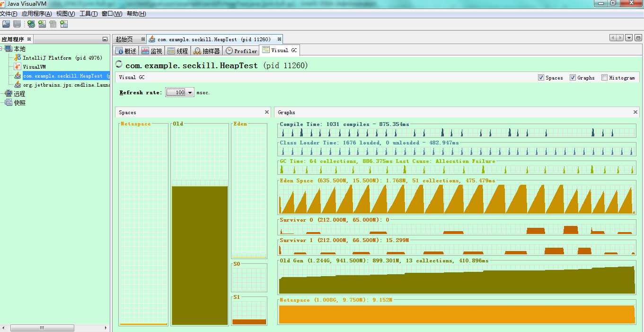This screenshot has height=332, width=644.
Task: Close the Spaces panel
Action: tap(267, 112)
